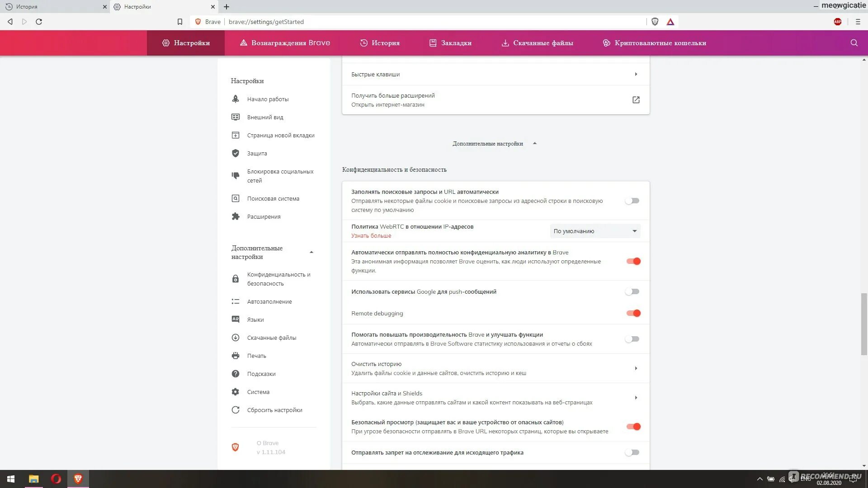Viewport: 868px width, 488px height.
Task: Open История in top navigation bar
Action: (380, 43)
